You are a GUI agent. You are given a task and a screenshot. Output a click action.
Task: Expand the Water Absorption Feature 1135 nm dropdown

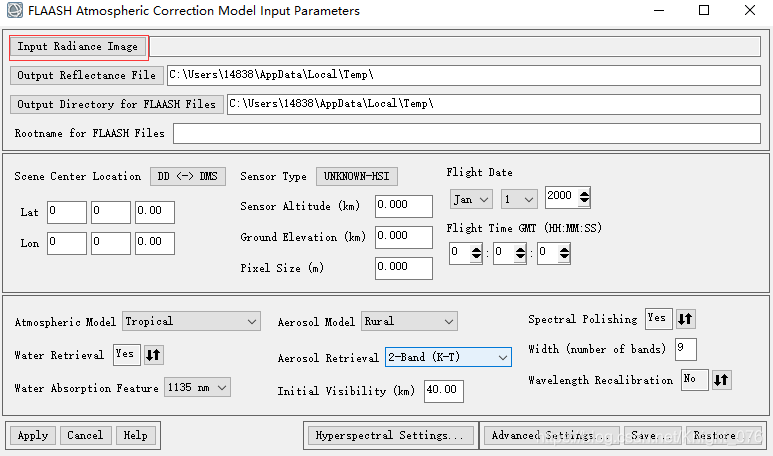click(197, 387)
